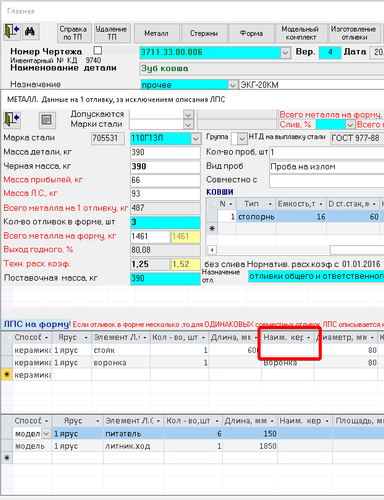Click the ЭКГ-20КМ field
Viewport: 384px width, 500px height.
311,85
